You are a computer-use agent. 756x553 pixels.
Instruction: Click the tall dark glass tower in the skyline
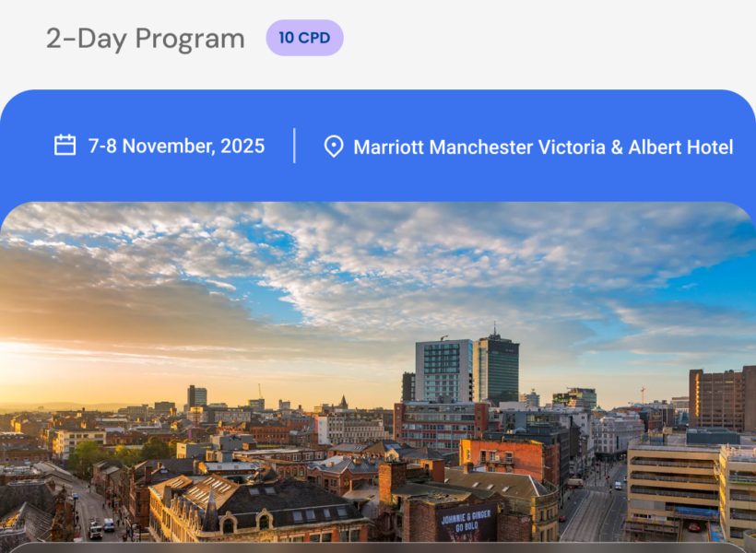(497, 369)
